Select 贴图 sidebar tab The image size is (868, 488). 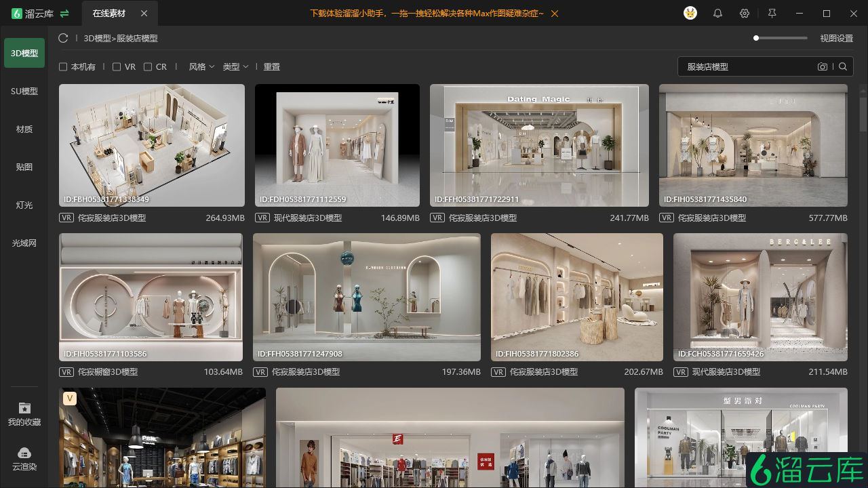coord(24,167)
